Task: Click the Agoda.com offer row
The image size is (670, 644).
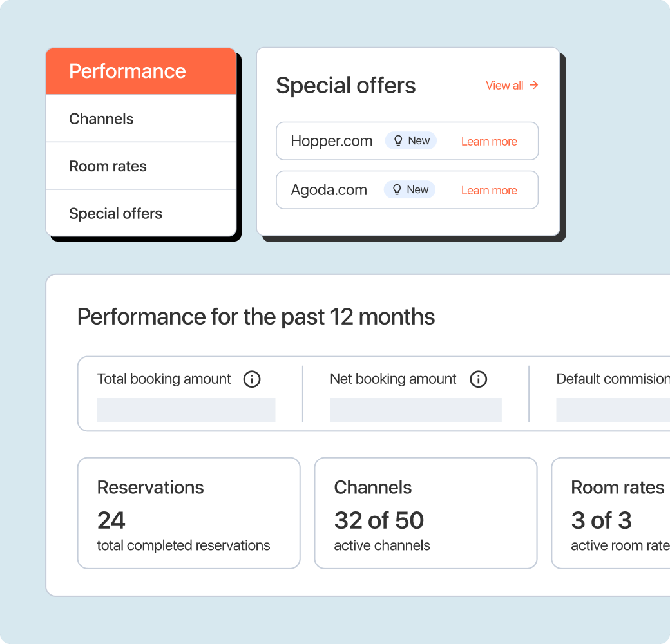Action: click(329, 190)
